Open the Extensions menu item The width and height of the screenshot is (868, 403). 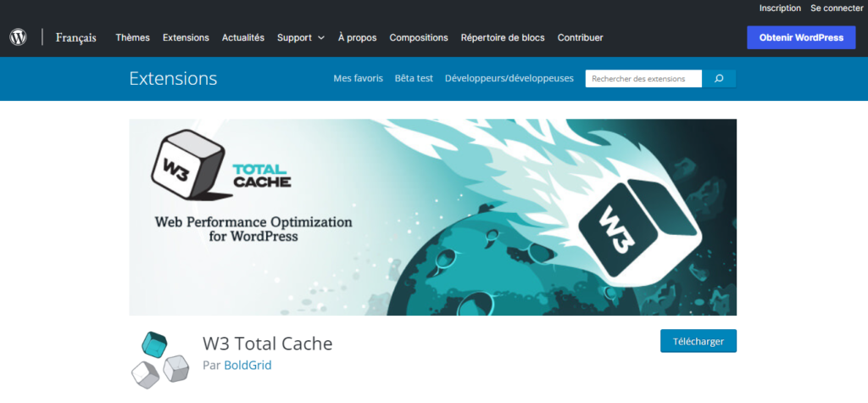click(186, 37)
